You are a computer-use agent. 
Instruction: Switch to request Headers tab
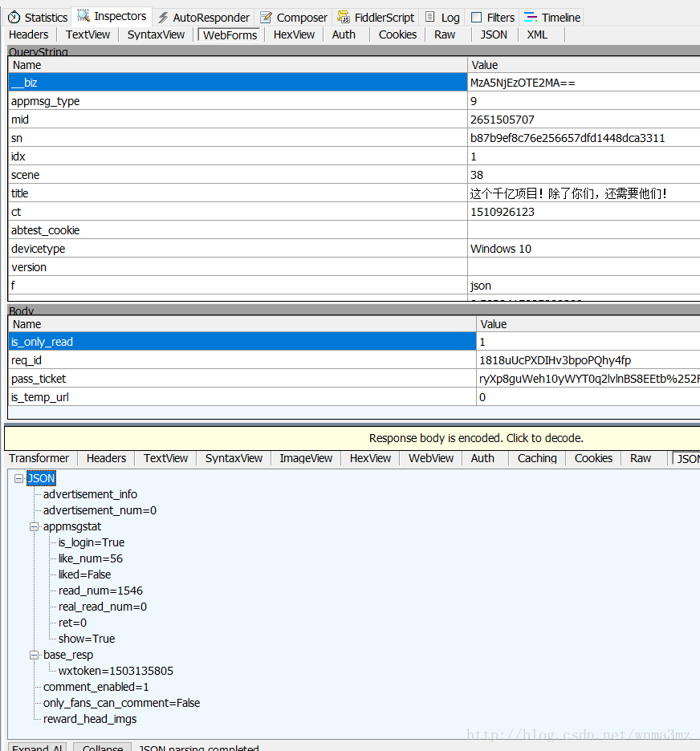[29, 35]
